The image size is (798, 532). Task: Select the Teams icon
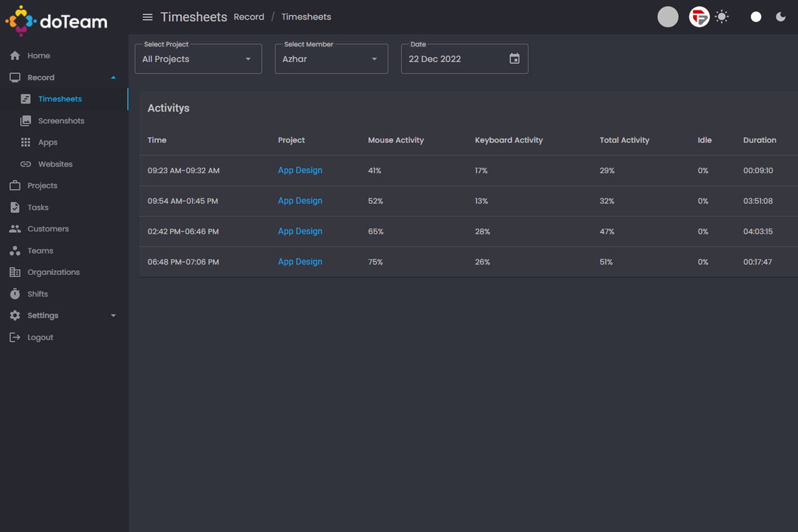15,250
